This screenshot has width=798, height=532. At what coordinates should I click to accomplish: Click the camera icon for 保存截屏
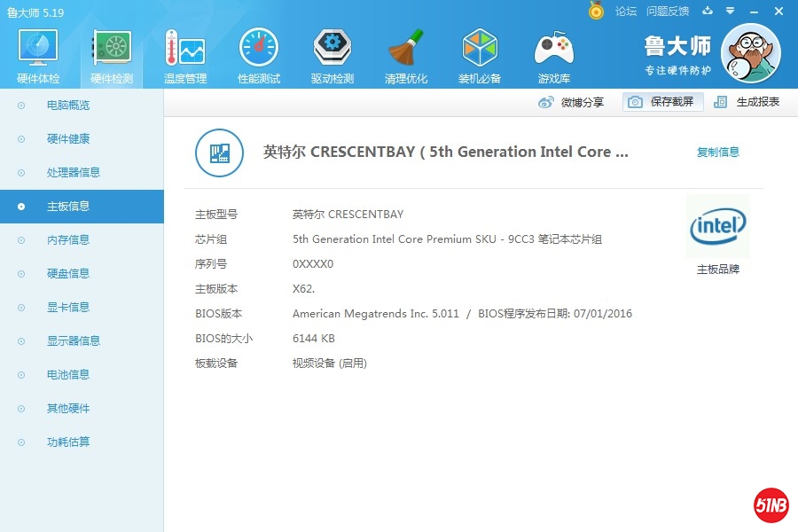(635, 102)
